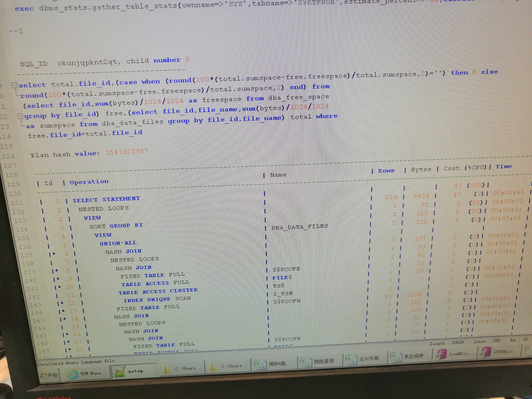Screen dimensions: 532x399
Task: Click the 'Ln : 30' status bar section
Action: point(519,339)
